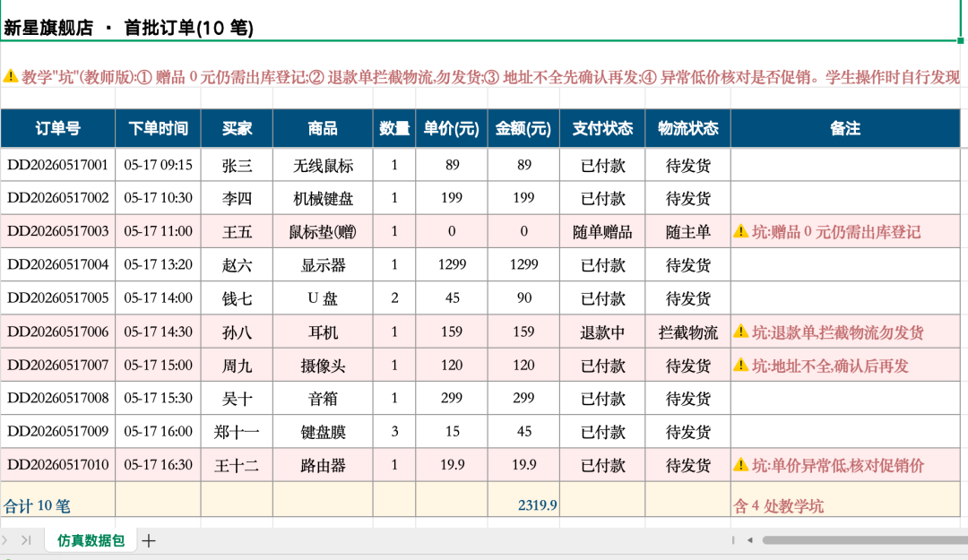Select order number DD20260517006
The height and width of the screenshot is (560, 968).
point(58,332)
